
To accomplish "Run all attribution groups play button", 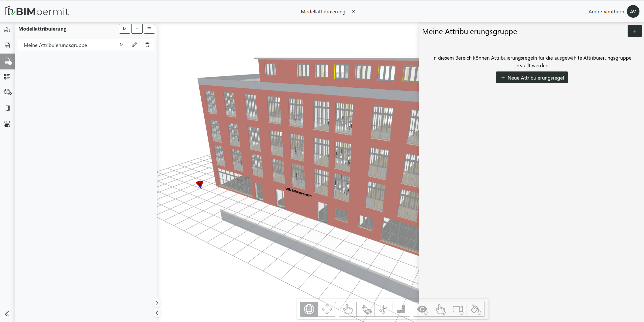I will click(x=125, y=29).
